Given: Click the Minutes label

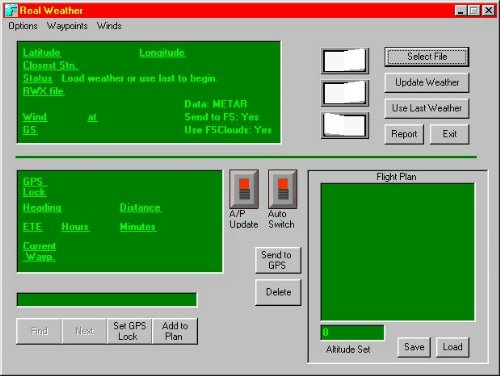Looking at the screenshot, I should click(x=138, y=227).
